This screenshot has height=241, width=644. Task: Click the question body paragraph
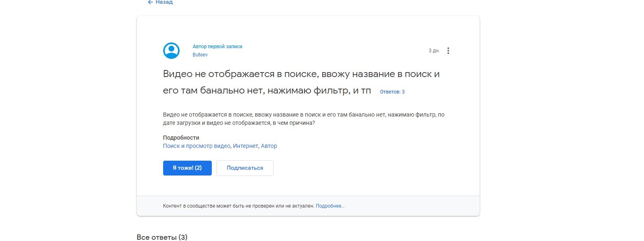coord(304,119)
